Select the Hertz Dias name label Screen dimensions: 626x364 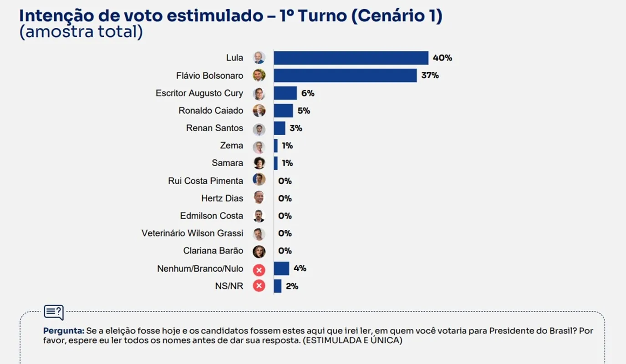point(222,198)
